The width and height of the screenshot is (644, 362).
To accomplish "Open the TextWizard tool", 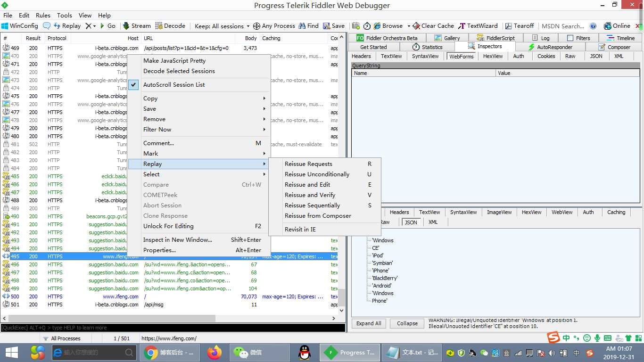I will click(x=478, y=26).
